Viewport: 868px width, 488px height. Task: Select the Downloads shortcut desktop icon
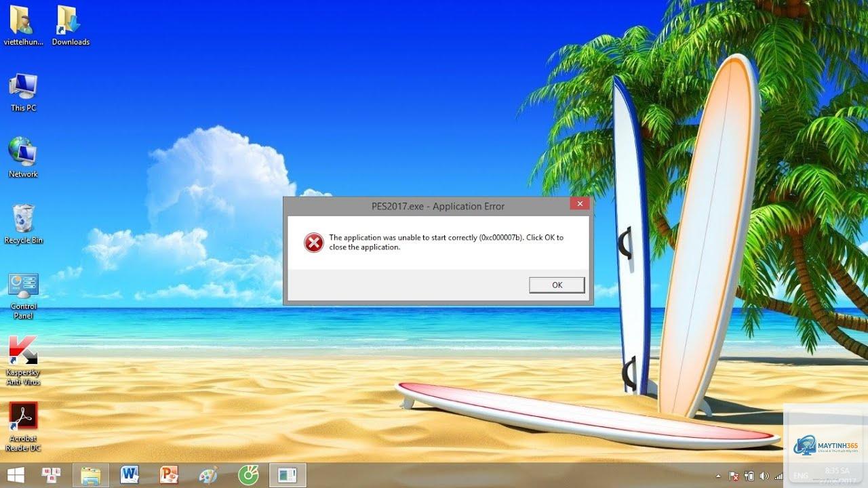click(x=71, y=27)
